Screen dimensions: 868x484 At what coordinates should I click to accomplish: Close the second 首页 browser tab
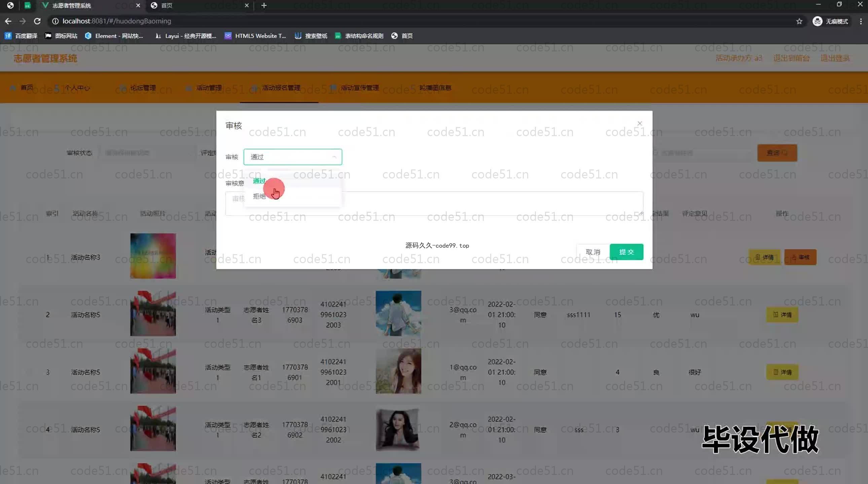click(247, 5)
